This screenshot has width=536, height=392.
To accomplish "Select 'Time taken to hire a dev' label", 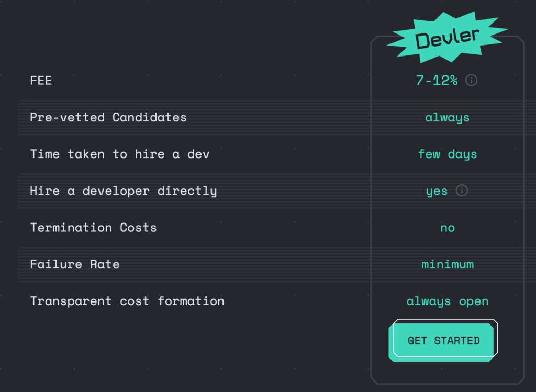I will [x=120, y=154].
